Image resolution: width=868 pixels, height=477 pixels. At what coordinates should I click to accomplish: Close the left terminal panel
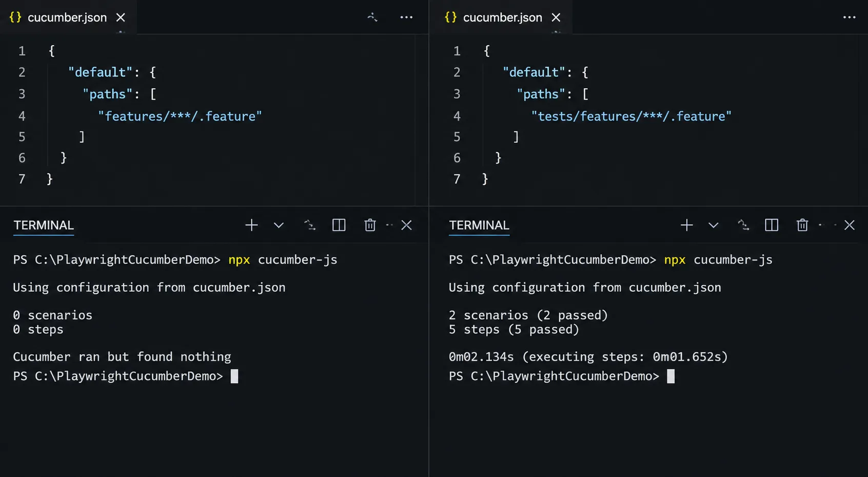coord(406,225)
